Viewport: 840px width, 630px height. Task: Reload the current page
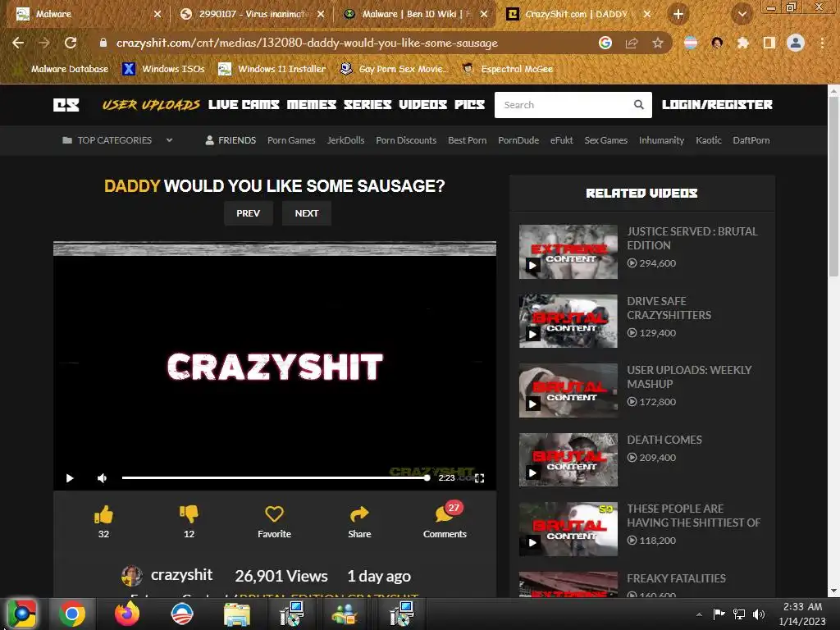tap(71, 43)
